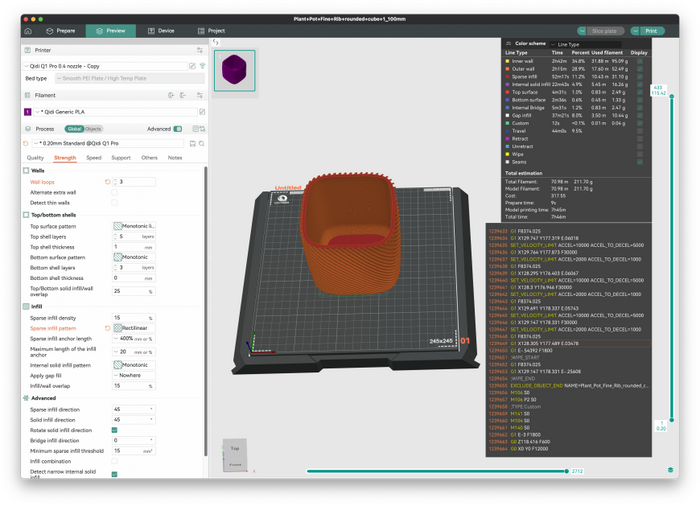Reset Wall loops to default value
The height and width of the screenshot is (506, 700).
108,182
